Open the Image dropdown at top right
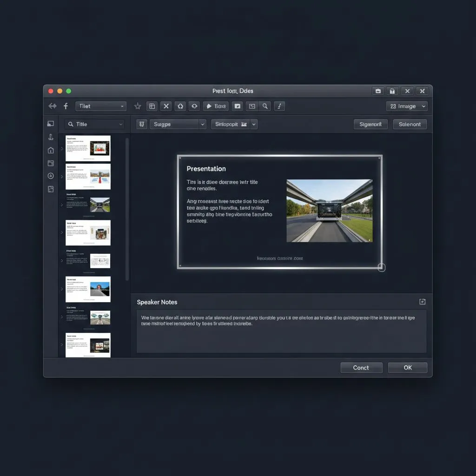Image resolution: width=476 pixels, height=476 pixels. pyautogui.click(x=407, y=106)
